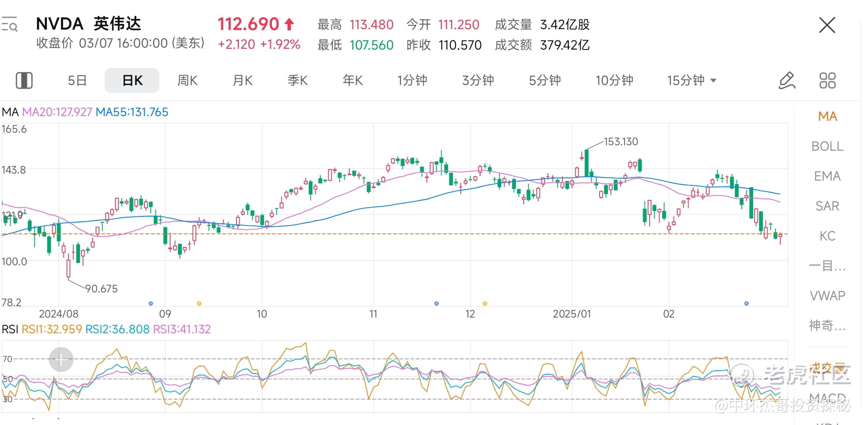Select the 日K daily candlestick tab
Viewport: 868px width, 425px height.
pyautogui.click(x=132, y=81)
